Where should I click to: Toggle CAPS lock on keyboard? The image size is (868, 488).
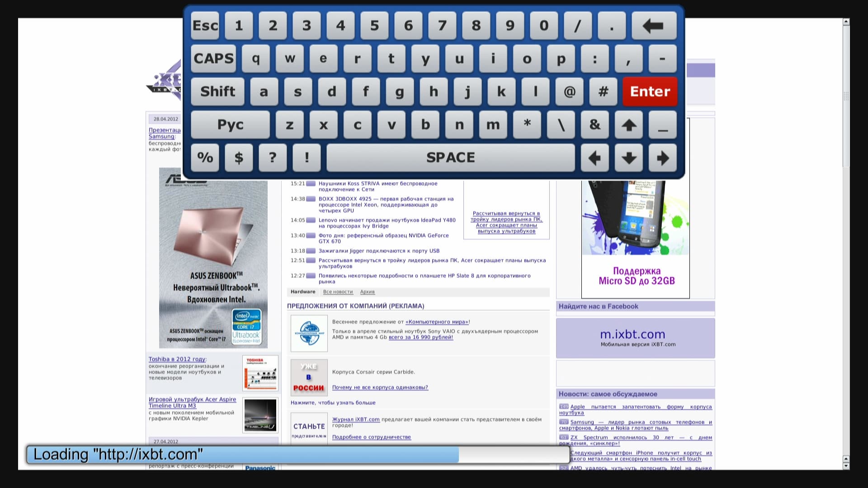pyautogui.click(x=213, y=59)
